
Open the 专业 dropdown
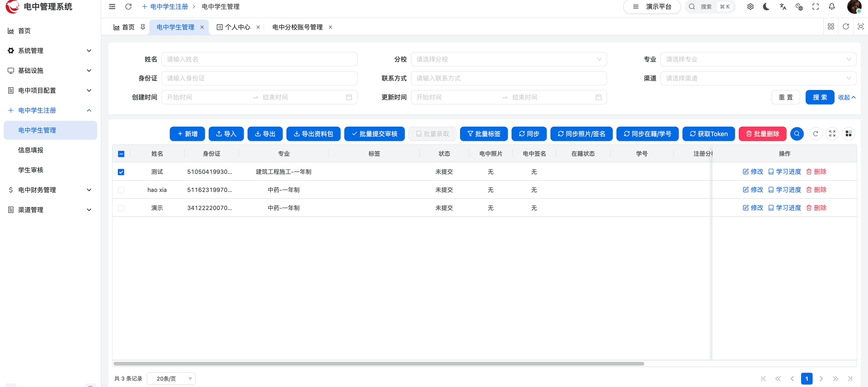click(x=758, y=59)
